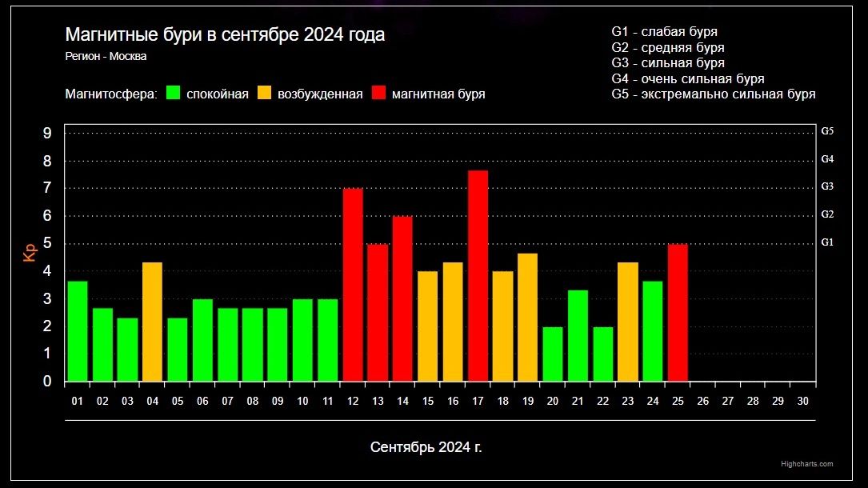Click the red 'магнитная буря' legend swatch
This screenshot has height=488, width=868.
point(378,94)
